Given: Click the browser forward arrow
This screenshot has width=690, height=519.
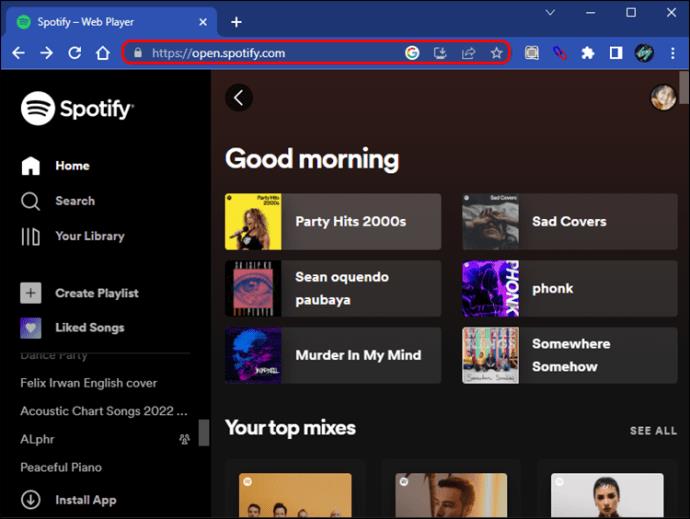Looking at the screenshot, I should point(47,53).
